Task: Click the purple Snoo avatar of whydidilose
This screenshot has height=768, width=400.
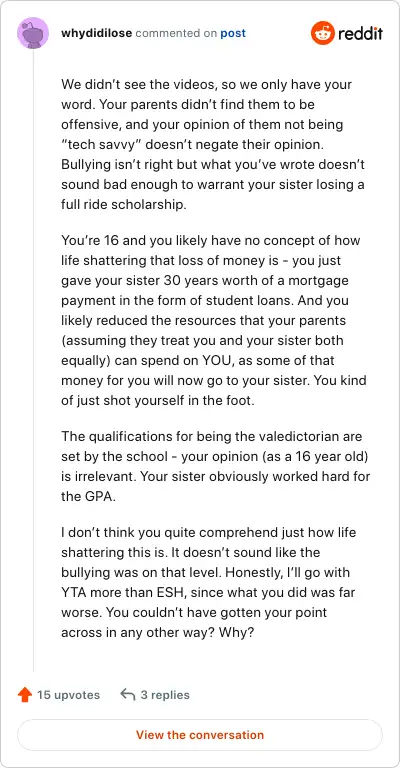Action: pyautogui.click(x=33, y=33)
